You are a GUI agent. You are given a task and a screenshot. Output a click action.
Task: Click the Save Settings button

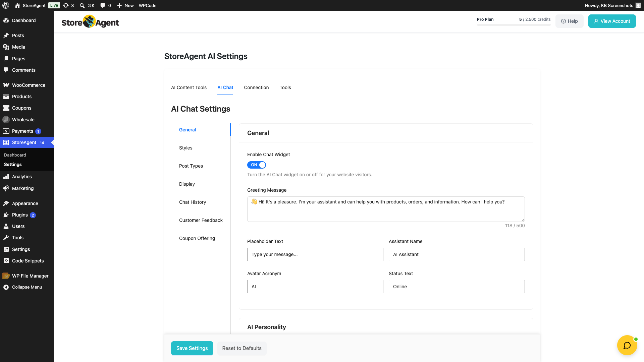pyautogui.click(x=192, y=348)
